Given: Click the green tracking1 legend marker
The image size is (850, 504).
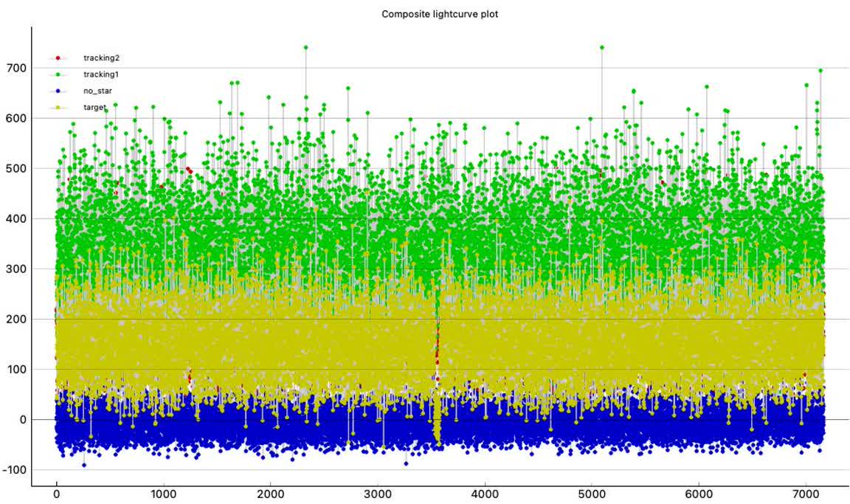Looking at the screenshot, I should click(58, 75).
